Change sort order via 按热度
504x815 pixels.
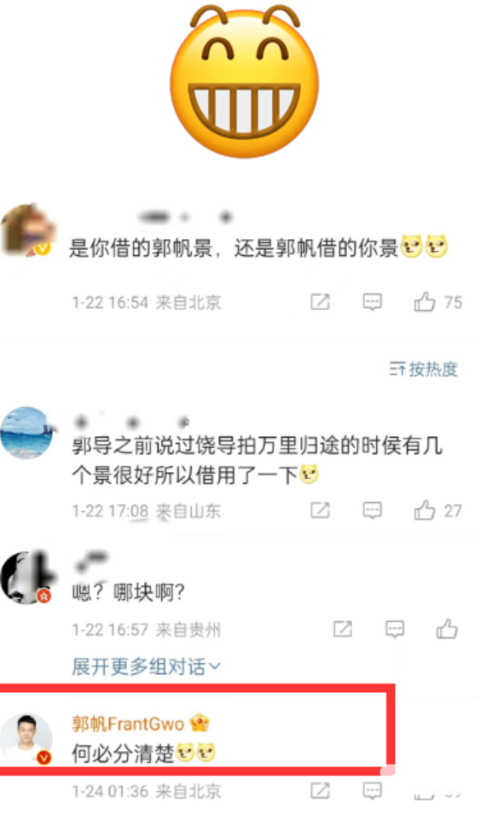[x=424, y=369]
